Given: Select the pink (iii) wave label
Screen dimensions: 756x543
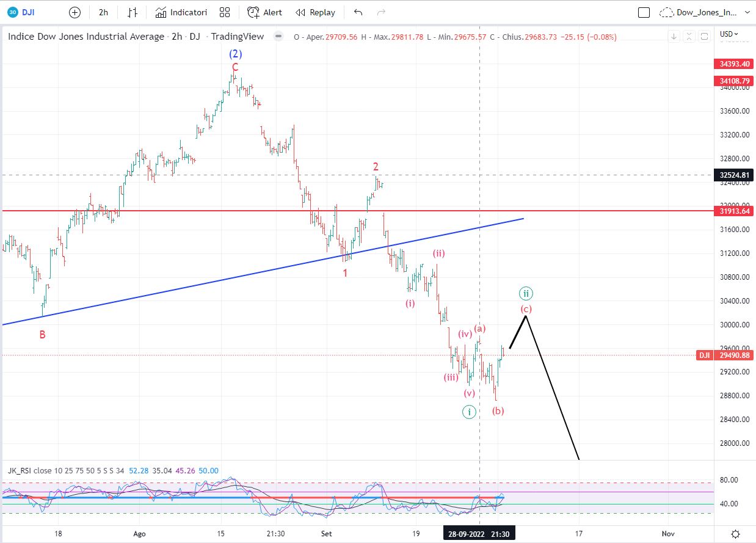Looking at the screenshot, I should coord(451,377).
